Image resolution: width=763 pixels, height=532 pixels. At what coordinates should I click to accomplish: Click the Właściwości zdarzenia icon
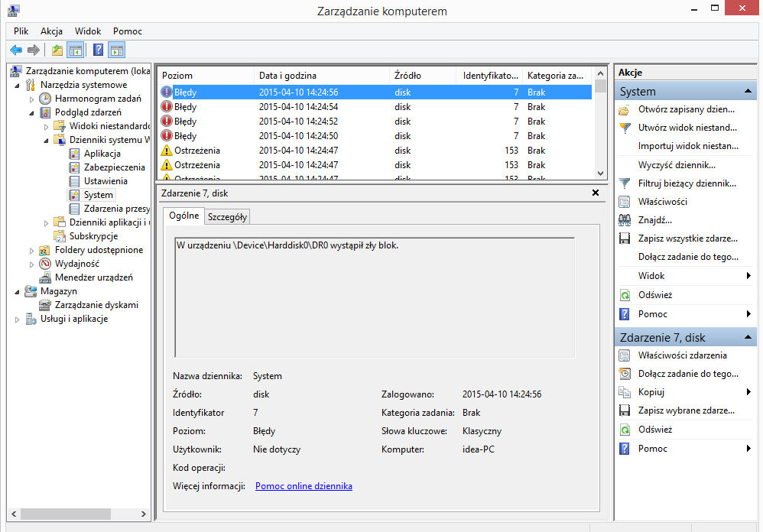(x=625, y=355)
